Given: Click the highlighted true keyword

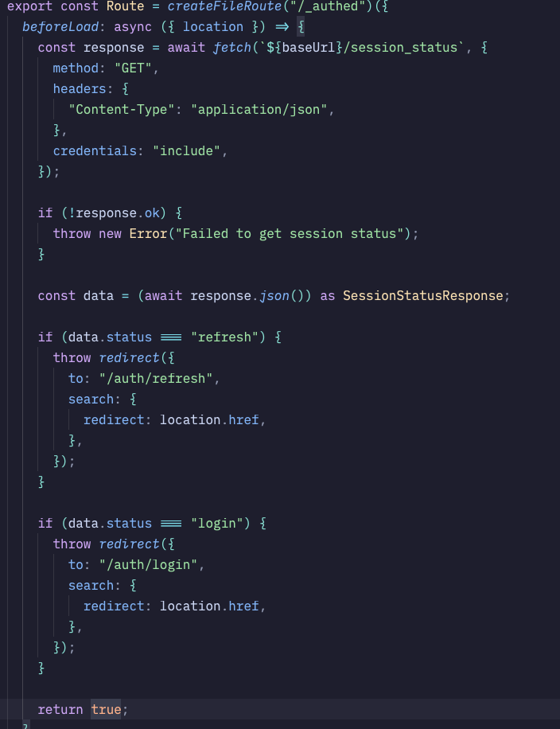Looking at the screenshot, I should 106,709.
